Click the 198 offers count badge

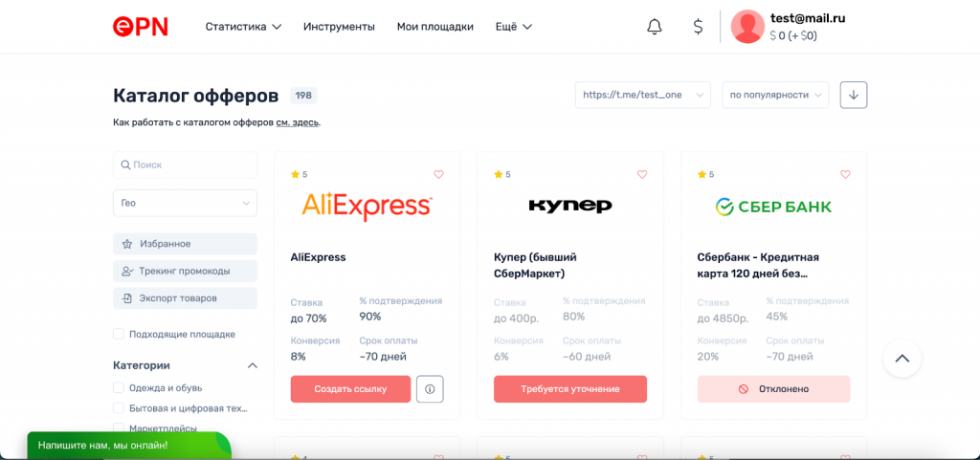303,96
